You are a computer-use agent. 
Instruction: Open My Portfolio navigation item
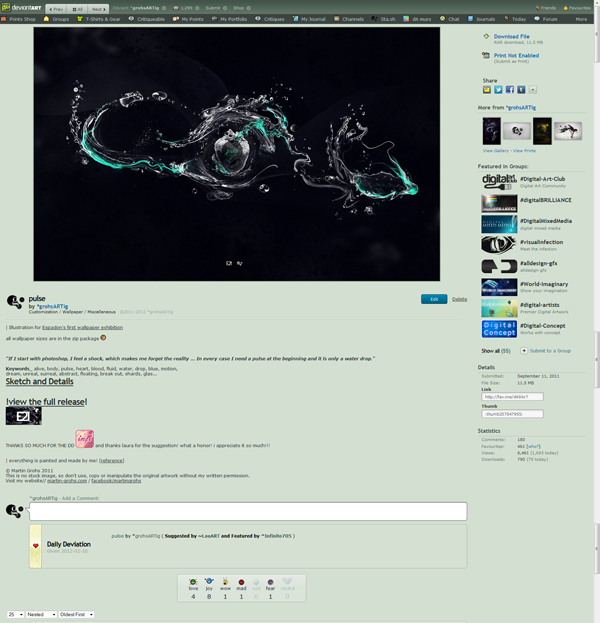(229, 19)
